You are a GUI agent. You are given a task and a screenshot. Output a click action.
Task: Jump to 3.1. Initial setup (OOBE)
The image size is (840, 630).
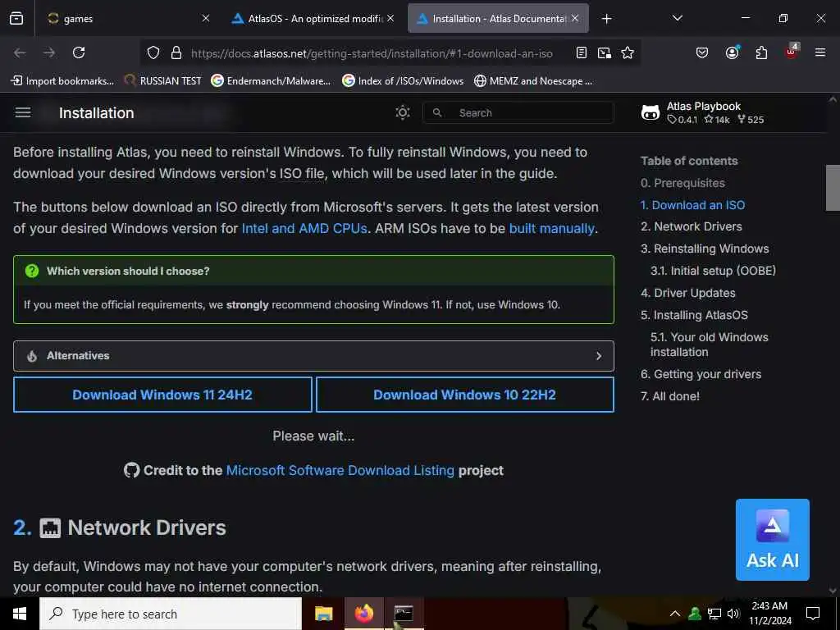[x=713, y=271]
